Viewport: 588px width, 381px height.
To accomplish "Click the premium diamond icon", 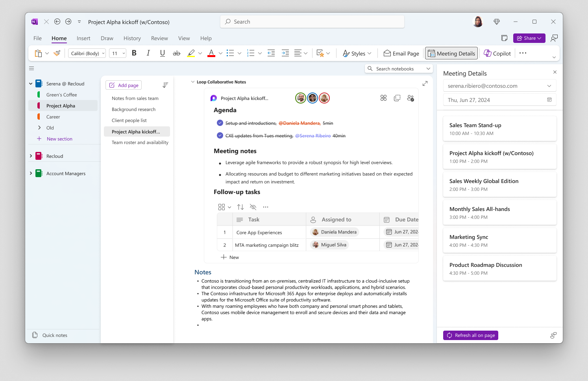I will tap(497, 22).
